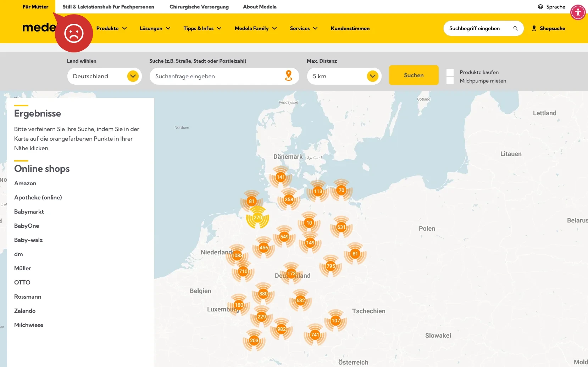Click the Suchbegriff eingeben site search field
This screenshot has height=367, width=588.
click(x=483, y=28)
